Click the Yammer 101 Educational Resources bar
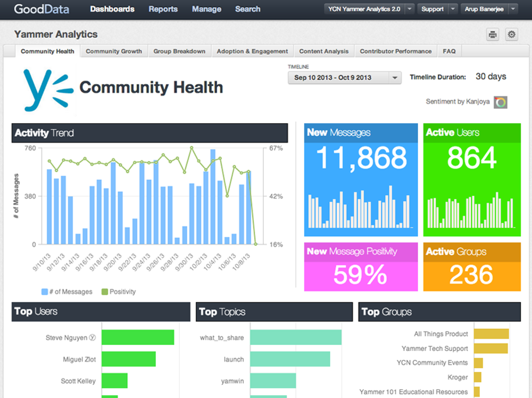This screenshot has width=532, height=398. (x=477, y=392)
